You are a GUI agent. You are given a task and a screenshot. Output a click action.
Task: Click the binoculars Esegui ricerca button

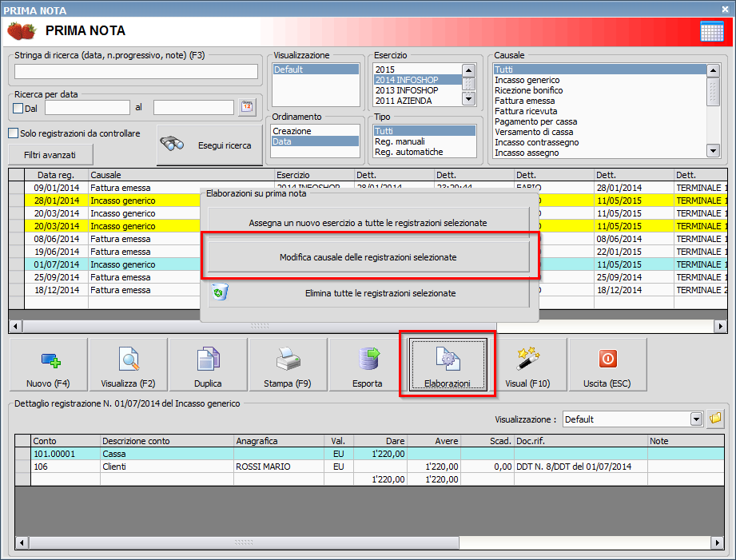[x=209, y=145]
